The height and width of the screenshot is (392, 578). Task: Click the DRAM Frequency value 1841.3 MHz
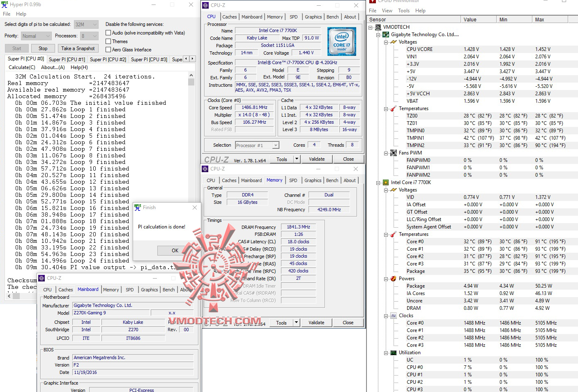point(298,227)
